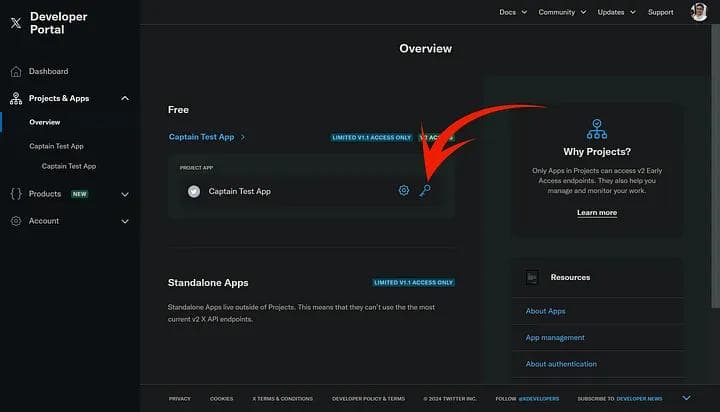This screenshot has width=720, height=412.
Task: Click the page vertical scrollbar
Action: (715, 165)
